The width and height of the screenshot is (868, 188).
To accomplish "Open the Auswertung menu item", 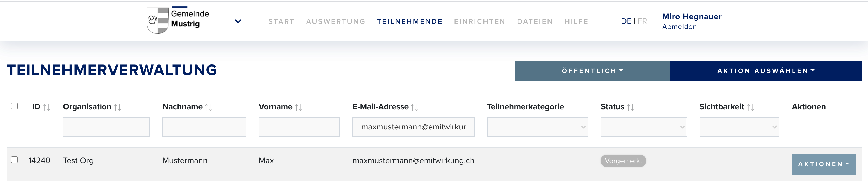I will point(336,21).
